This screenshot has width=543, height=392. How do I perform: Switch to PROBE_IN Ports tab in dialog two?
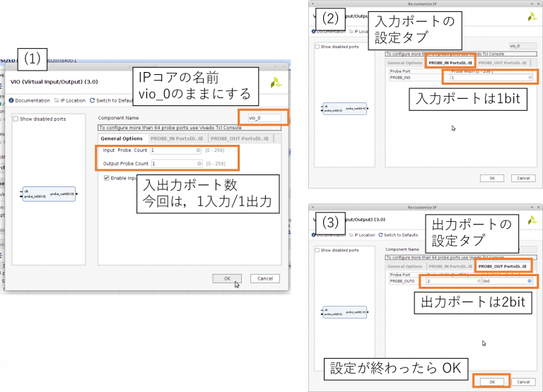point(449,63)
